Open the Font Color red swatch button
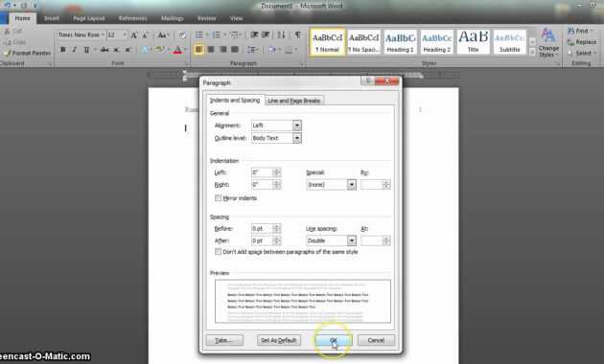The width and height of the screenshot is (604, 364). coord(177,50)
